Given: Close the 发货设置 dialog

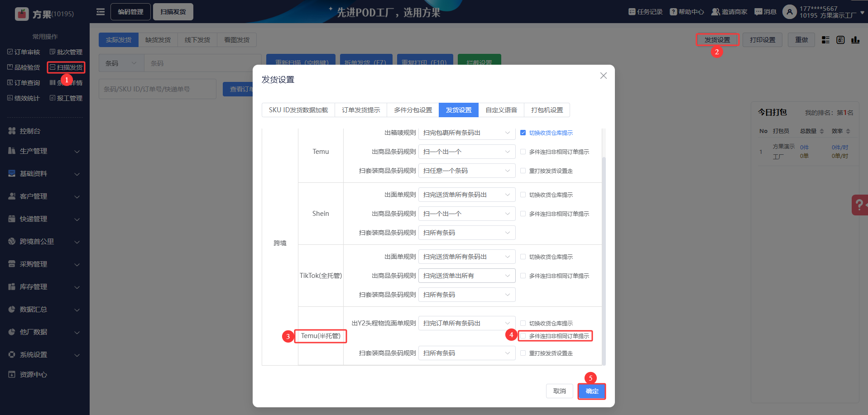Looking at the screenshot, I should [x=603, y=76].
